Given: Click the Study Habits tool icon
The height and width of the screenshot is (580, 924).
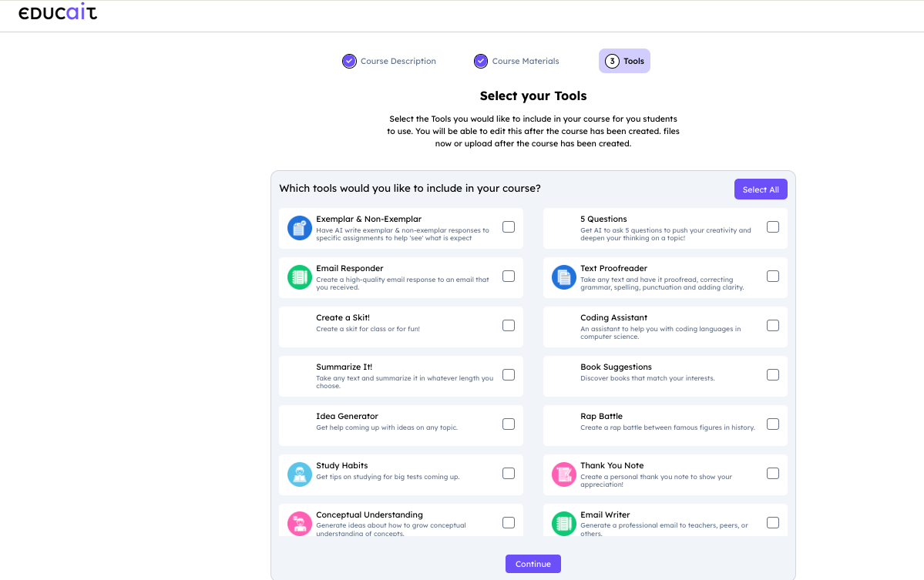Looking at the screenshot, I should pyautogui.click(x=298, y=474).
